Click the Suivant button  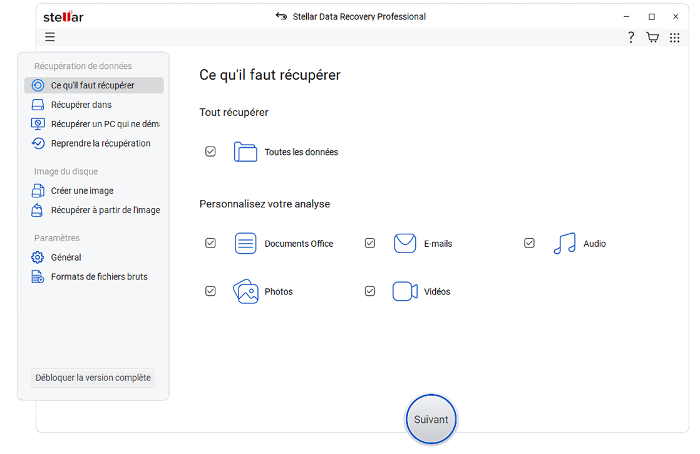coord(431,419)
